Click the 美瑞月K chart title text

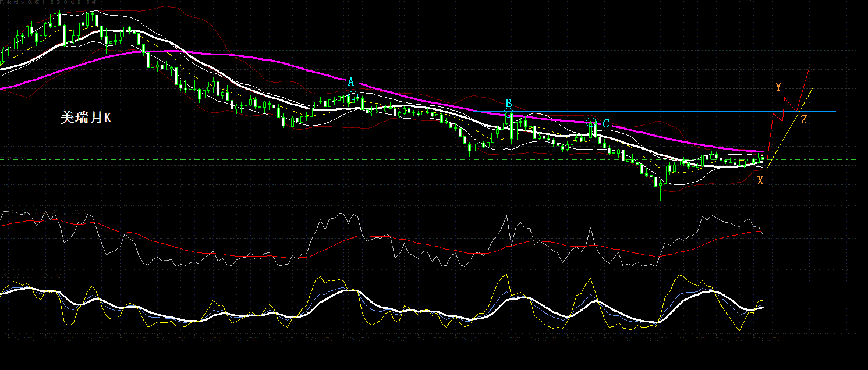[86, 118]
